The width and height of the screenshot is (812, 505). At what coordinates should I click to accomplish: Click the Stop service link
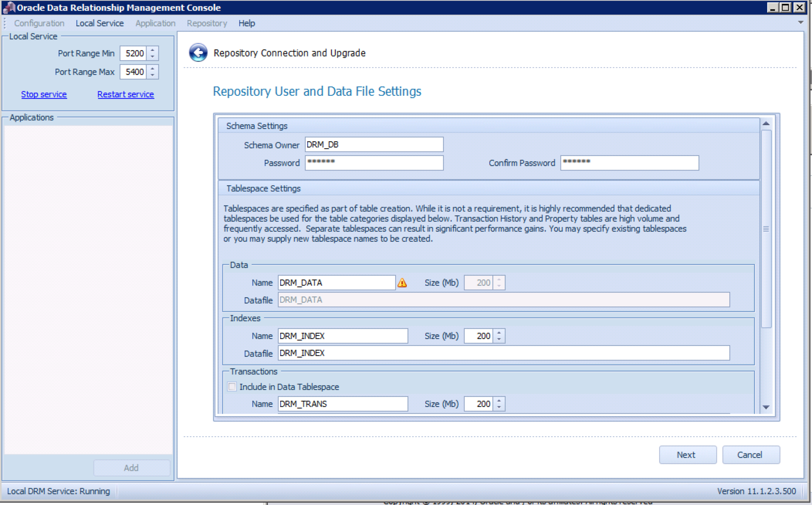[44, 95]
